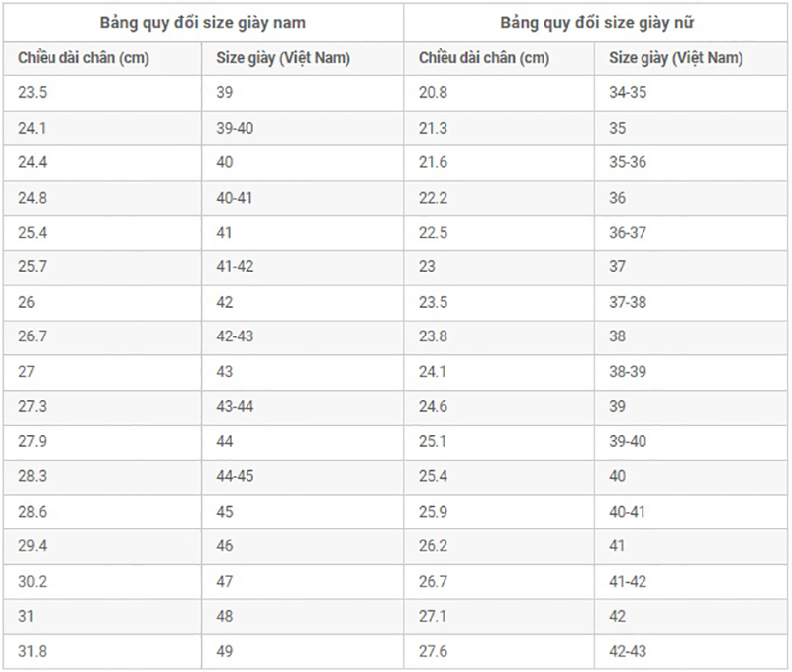Click the foot length 31.8 cell
Image resolution: width=792 pixels, height=672 pixels.
pos(33,650)
